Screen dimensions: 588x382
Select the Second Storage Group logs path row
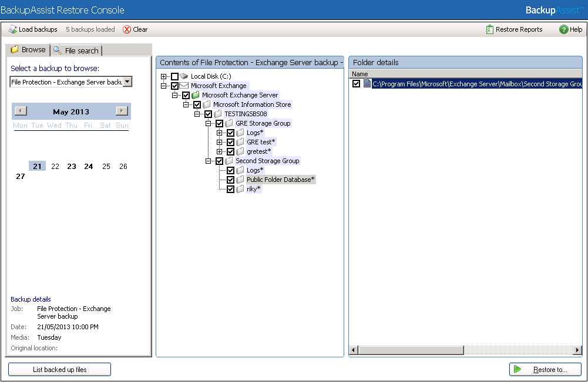[x=477, y=84]
